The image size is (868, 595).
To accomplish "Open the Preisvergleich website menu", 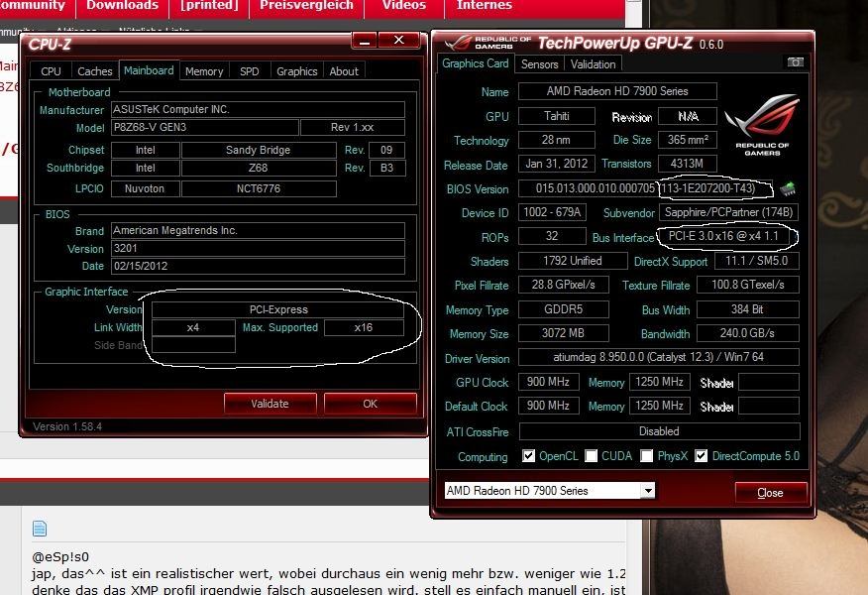I will pos(307,6).
